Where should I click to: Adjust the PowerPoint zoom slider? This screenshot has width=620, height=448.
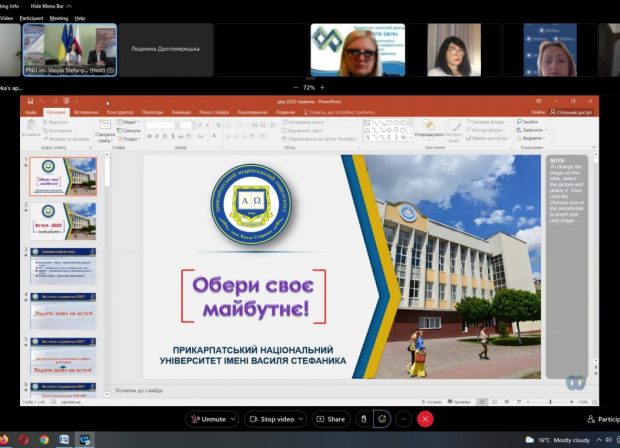[x=550, y=402]
